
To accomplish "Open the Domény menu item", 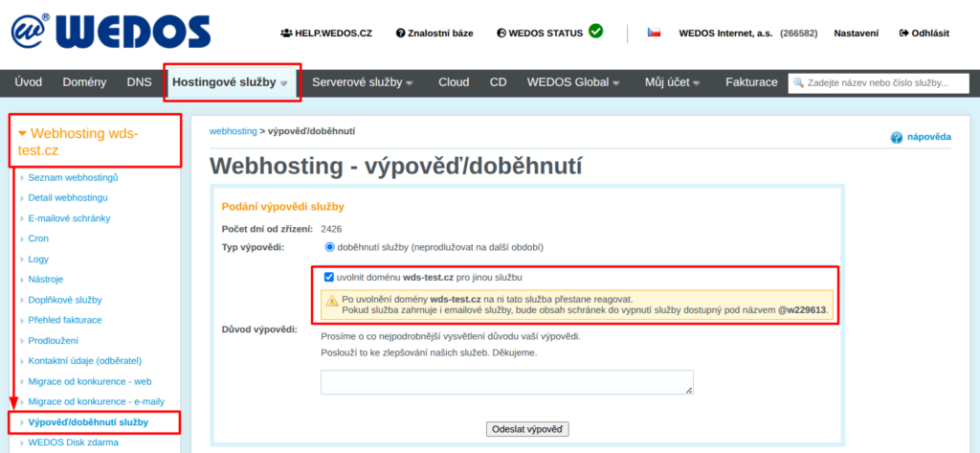I will (84, 82).
